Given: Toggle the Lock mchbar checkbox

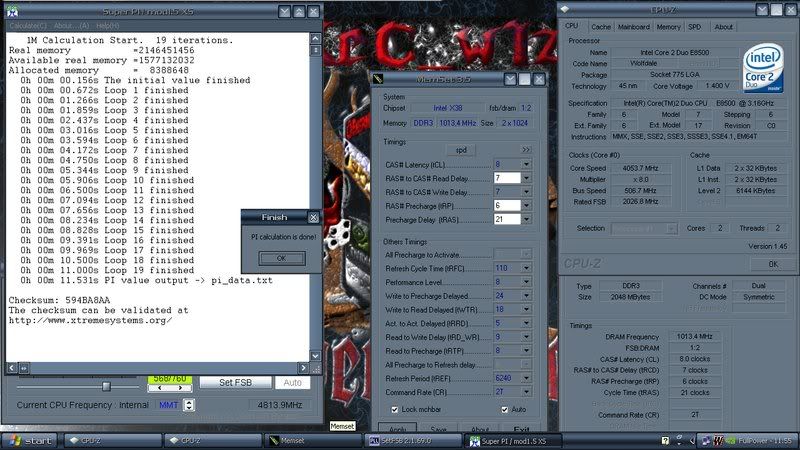Looking at the screenshot, I should click(x=394, y=410).
